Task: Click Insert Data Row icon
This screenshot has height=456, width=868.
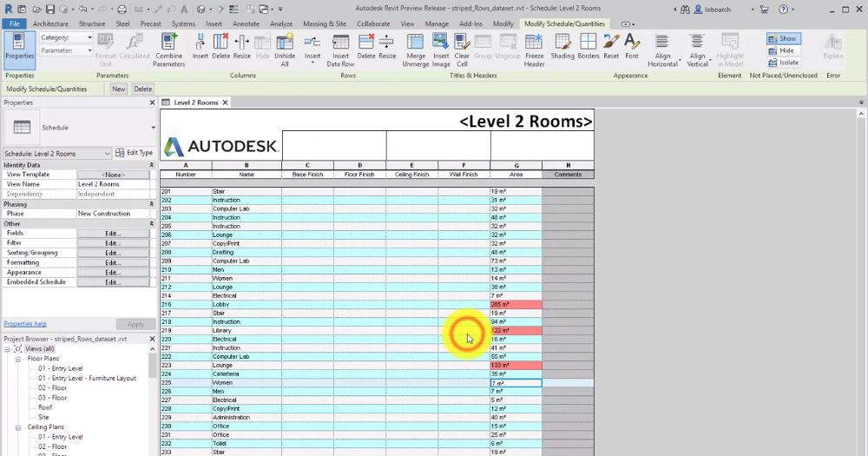Action: (x=340, y=50)
